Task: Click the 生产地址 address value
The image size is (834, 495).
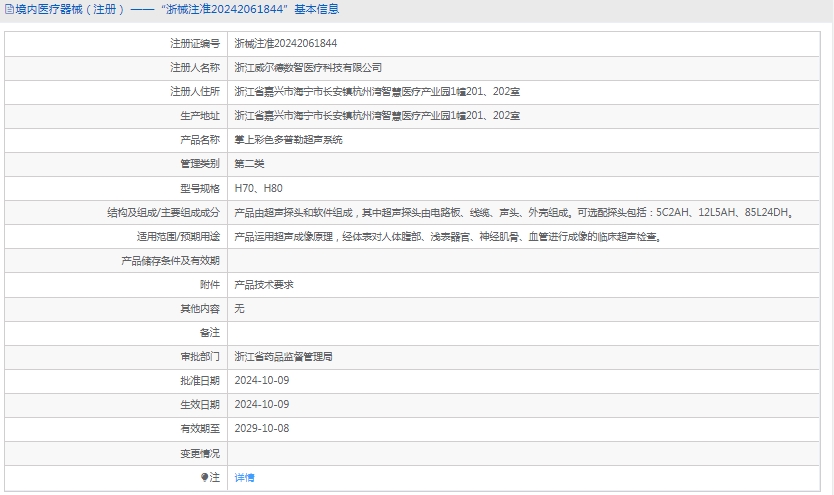Action: (376, 116)
